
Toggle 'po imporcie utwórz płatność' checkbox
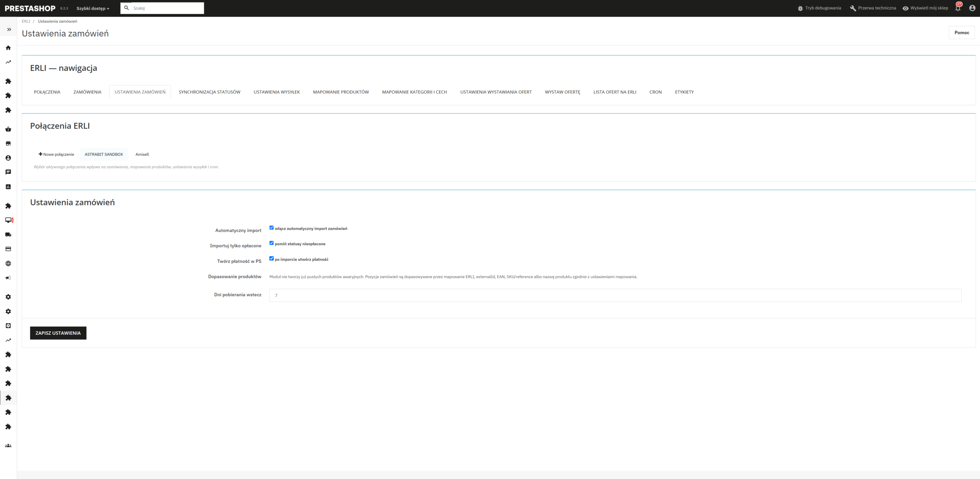tap(271, 258)
